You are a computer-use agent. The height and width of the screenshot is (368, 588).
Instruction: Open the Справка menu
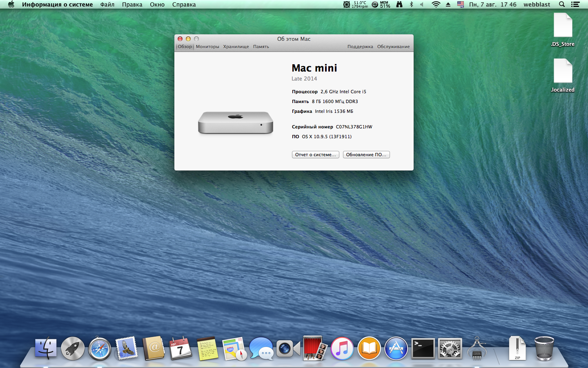pos(184,4)
